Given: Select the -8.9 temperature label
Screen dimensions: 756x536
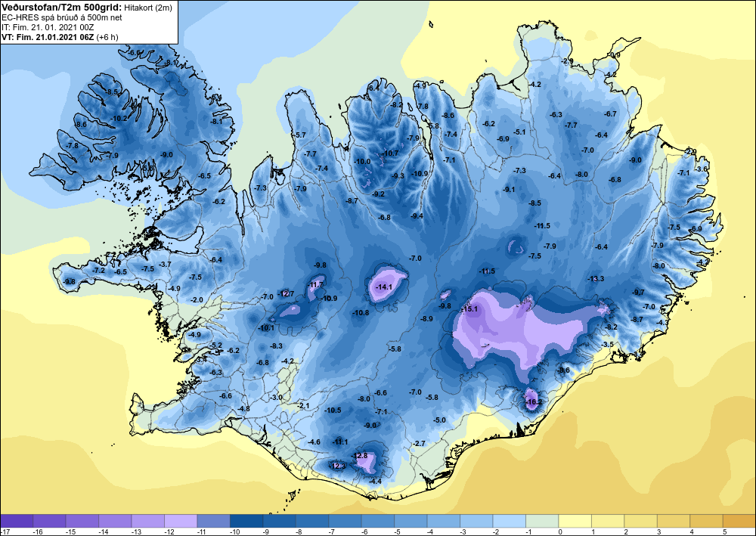Looking at the screenshot, I should pos(426,318).
